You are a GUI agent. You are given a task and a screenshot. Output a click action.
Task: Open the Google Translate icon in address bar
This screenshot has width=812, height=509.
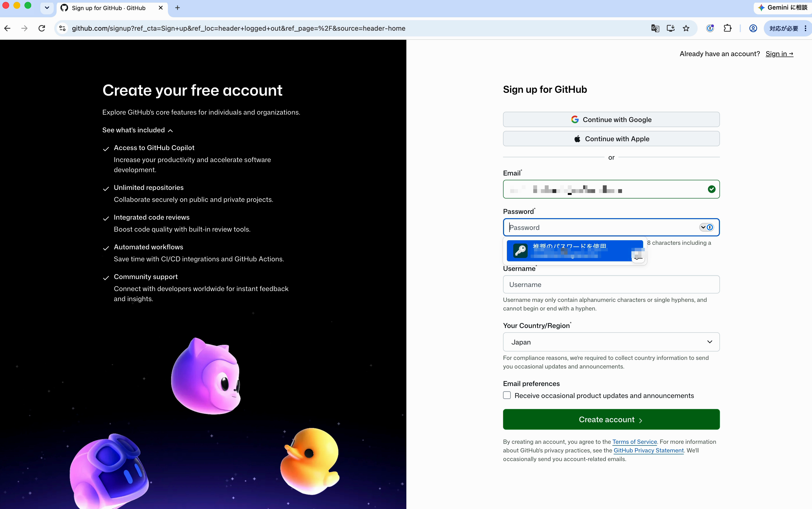(x=655, y=28)
